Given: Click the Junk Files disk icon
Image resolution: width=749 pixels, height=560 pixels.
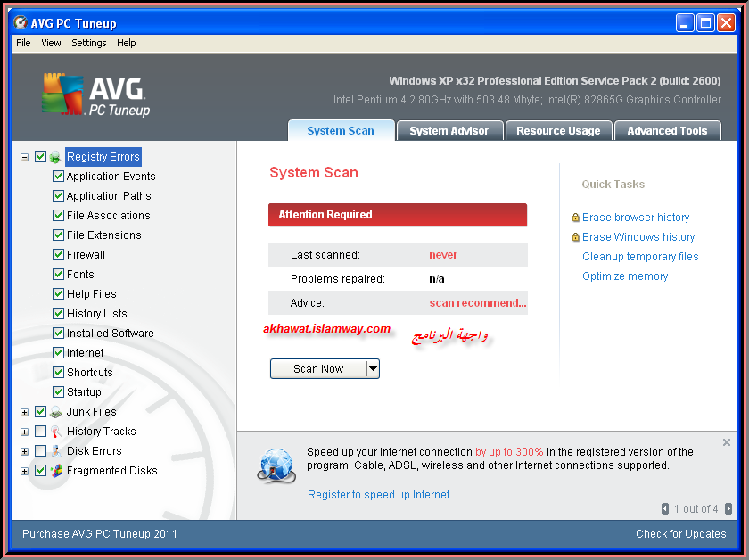Looking at the screenshot, I should pos(56,412).
